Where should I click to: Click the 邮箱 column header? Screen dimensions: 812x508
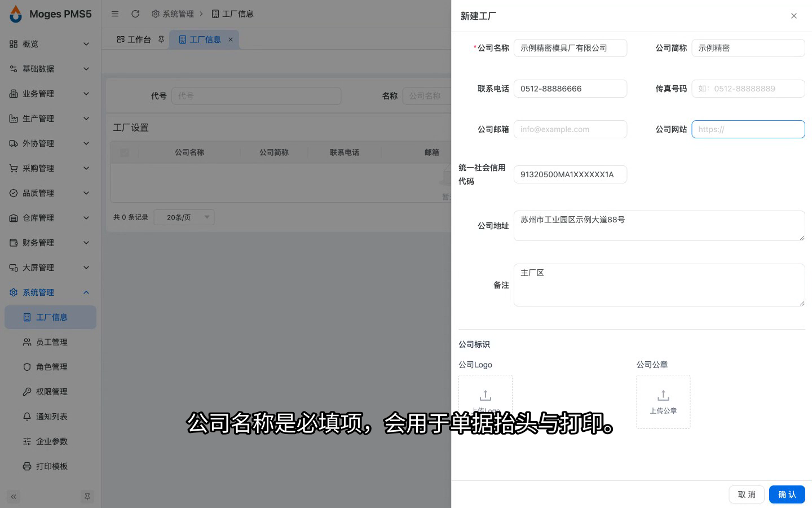[x=432, y=152]
